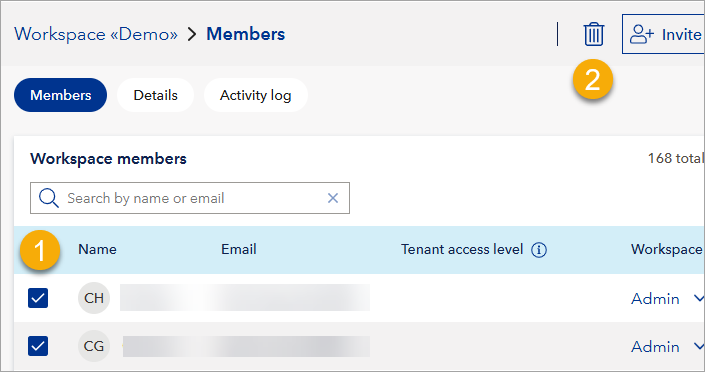Screen dimensions: 705x372
Task: Expand Admin role dropdown for CH
Action: 667,298
